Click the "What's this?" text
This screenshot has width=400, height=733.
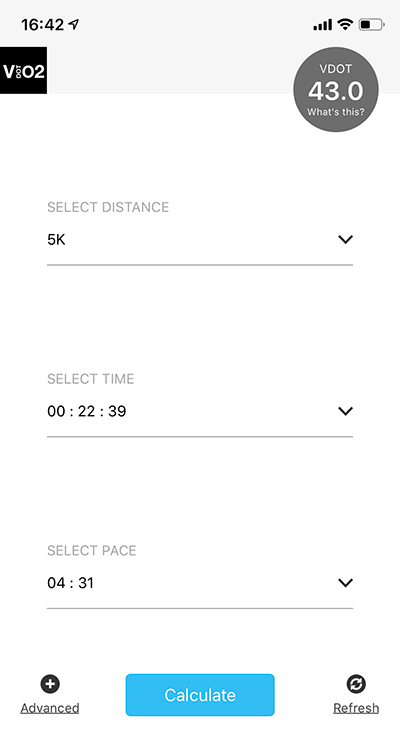click(x=336, y=112)
